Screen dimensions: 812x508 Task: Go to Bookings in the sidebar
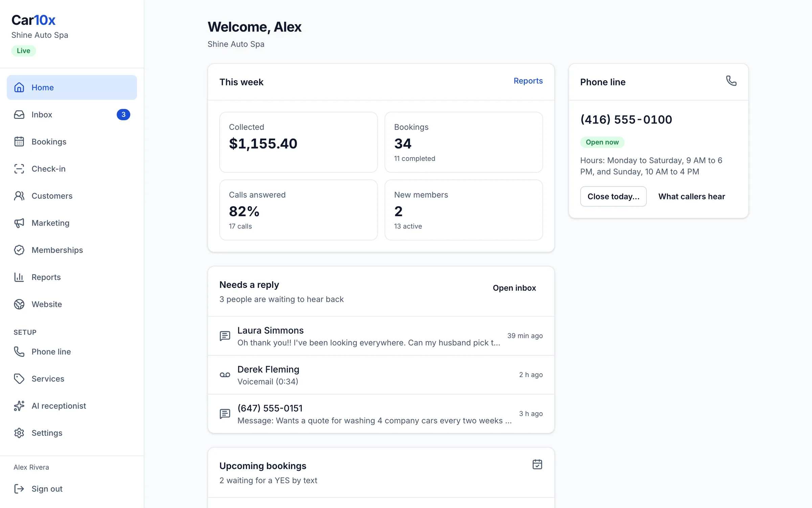(x=72, y=142)
